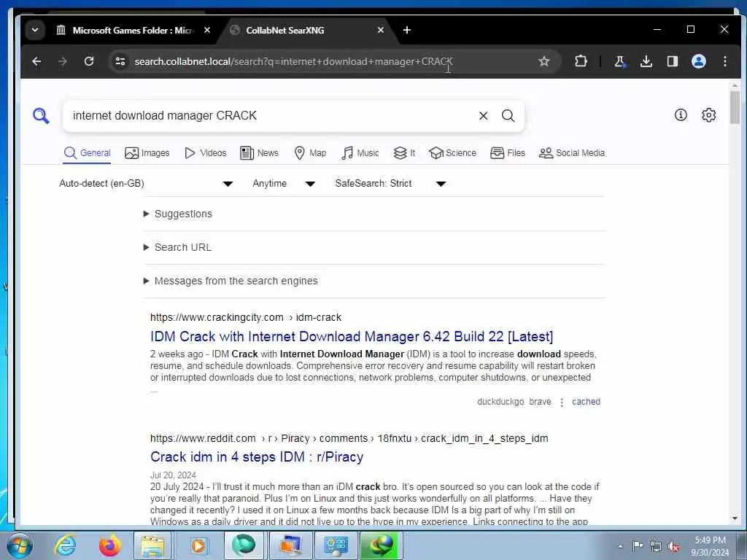The width and height of the screenshot is (747, 560).
Task: Select the Images search category
Action: click(147, 153)
